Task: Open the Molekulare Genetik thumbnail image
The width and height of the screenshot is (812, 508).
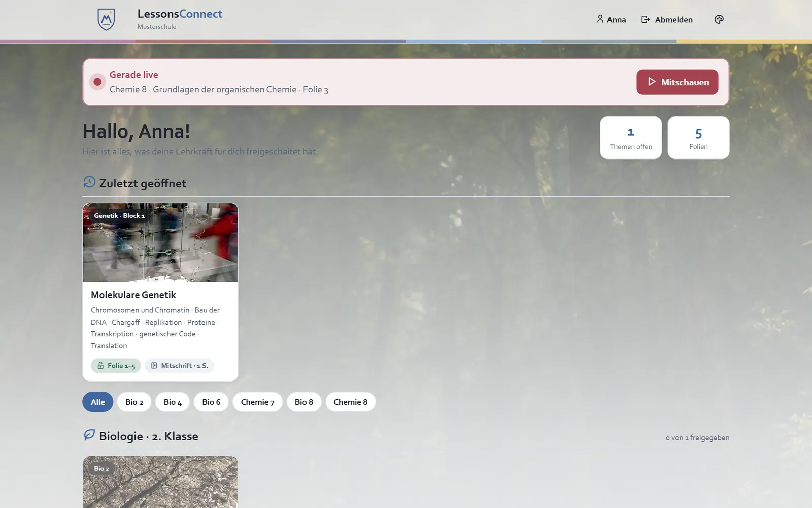Action: [160, 243]
